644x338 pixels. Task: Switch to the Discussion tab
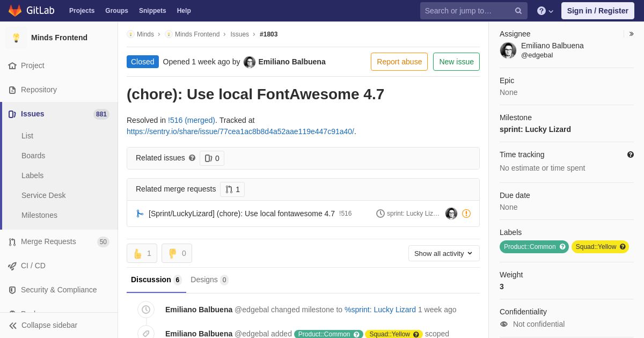(156, 280)
